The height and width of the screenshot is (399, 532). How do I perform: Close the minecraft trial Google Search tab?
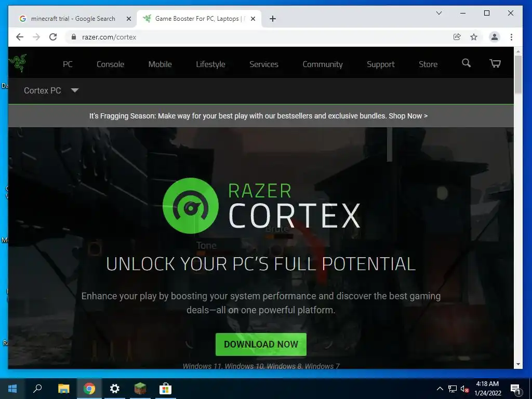pos(129,19)
